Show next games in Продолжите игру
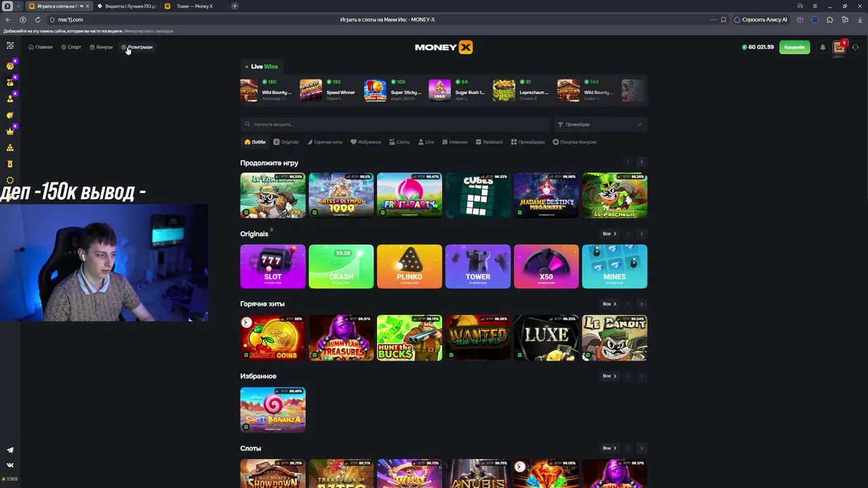This screenshot has width=868, height=488. (642, 162)
